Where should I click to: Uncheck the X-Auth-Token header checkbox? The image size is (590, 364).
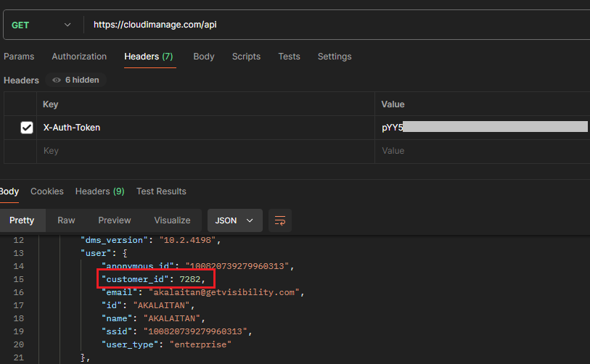[x=27, y=128]
